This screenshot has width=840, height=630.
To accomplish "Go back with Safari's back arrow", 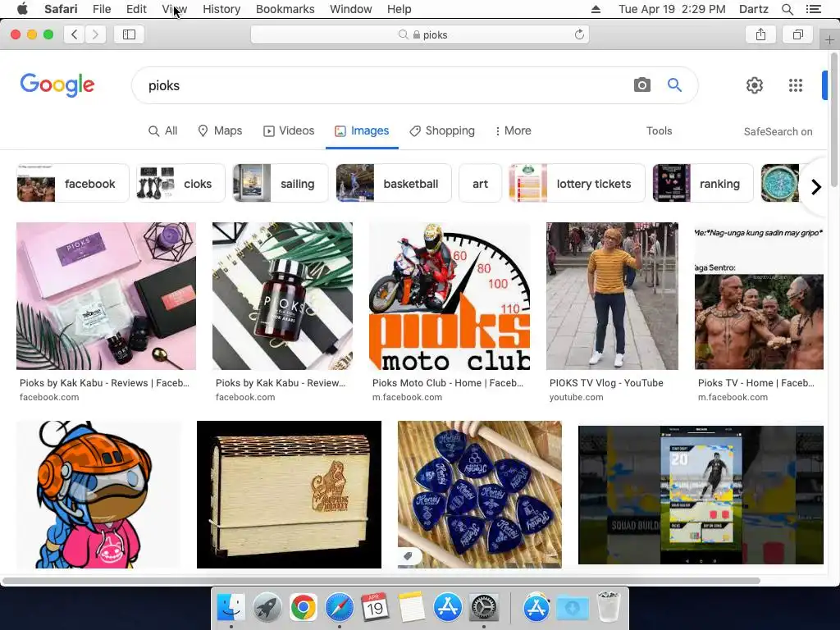I will click(75, 34).
